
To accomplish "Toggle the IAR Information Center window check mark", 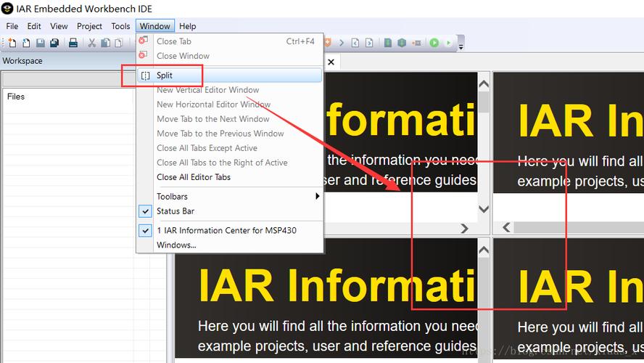I will (x=145, y=231).
